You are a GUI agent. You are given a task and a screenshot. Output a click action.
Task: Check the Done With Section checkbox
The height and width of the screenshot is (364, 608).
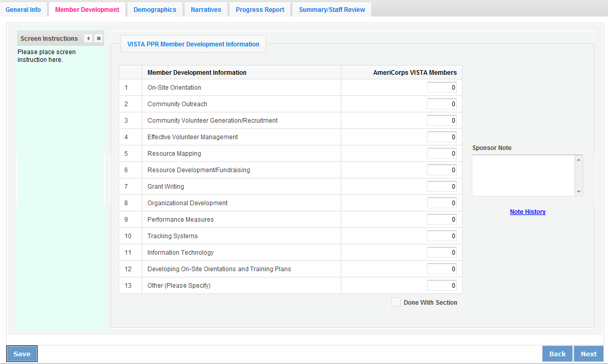coord(396,303)
